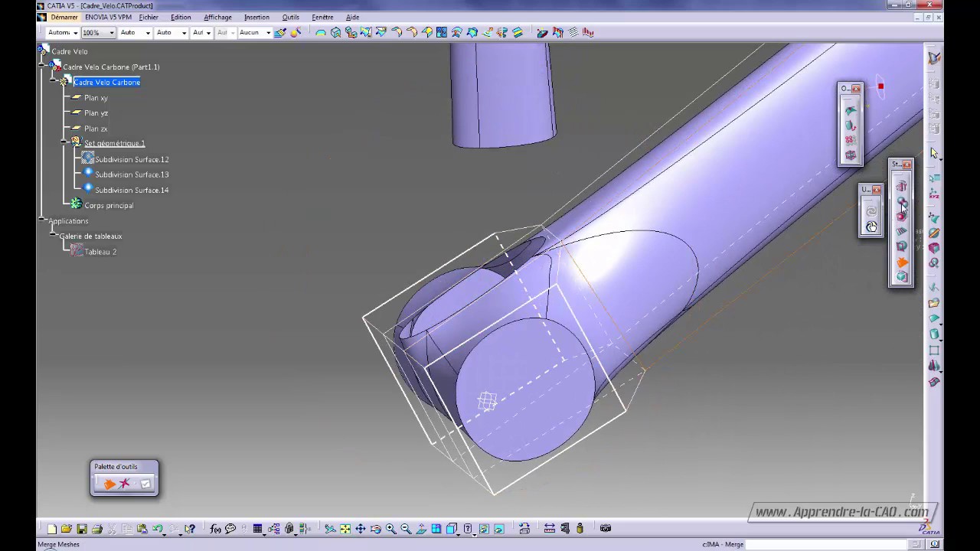Select Cadre Velo root node
This screenshot has width=980, height=551.
70,51
